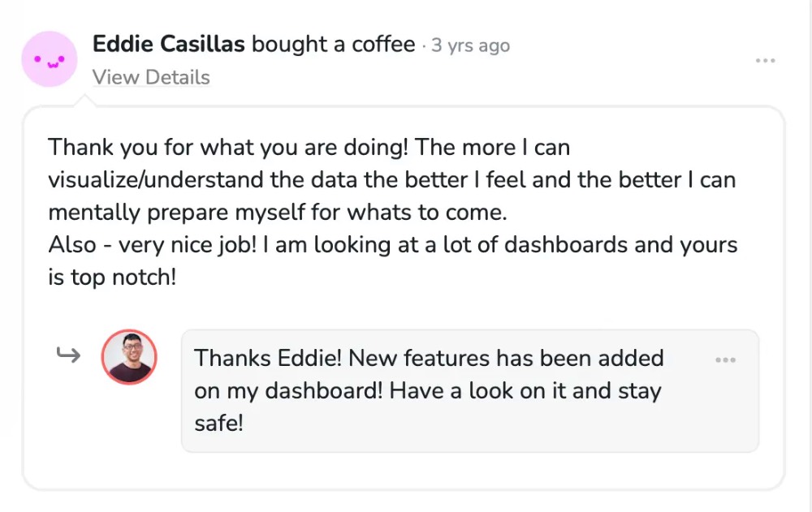Click the "3 yrs ago" timestamp
This screenshot has width=812, height=512.
click(x=470, y=45)
